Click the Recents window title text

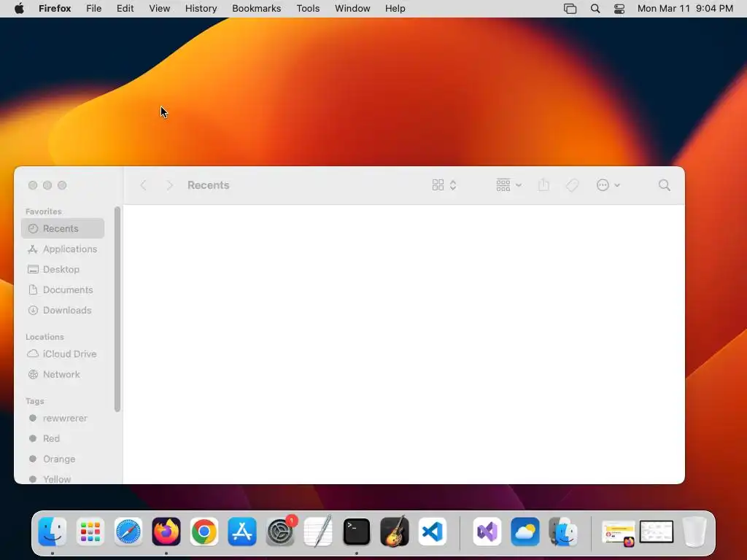pos(208,185)
